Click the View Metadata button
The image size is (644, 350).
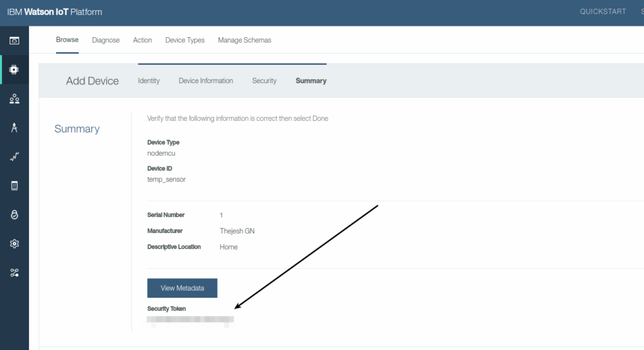point(182,288)
